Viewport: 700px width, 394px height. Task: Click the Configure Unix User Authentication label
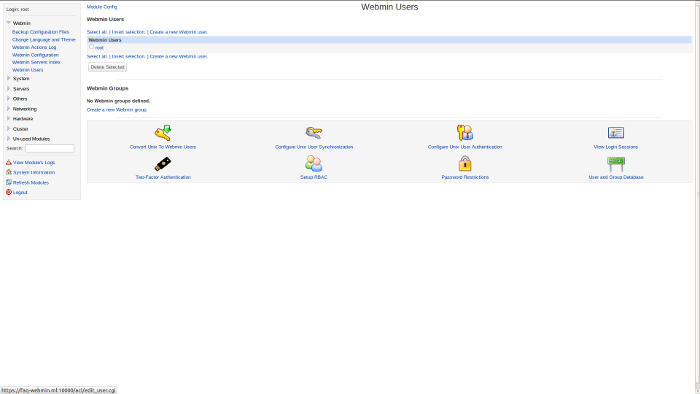coord(465,147)
